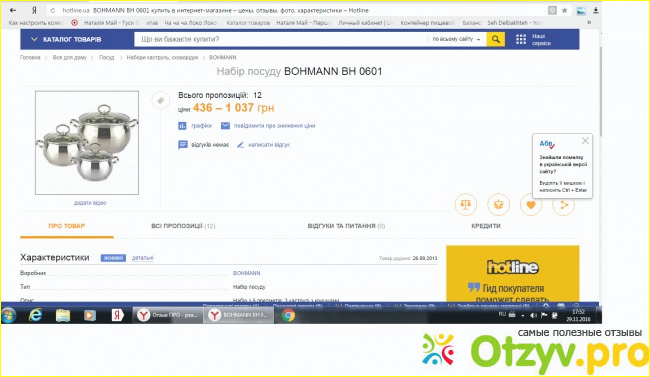
Task: Click the price drop notification envelope icon
Action: (225, 126)
